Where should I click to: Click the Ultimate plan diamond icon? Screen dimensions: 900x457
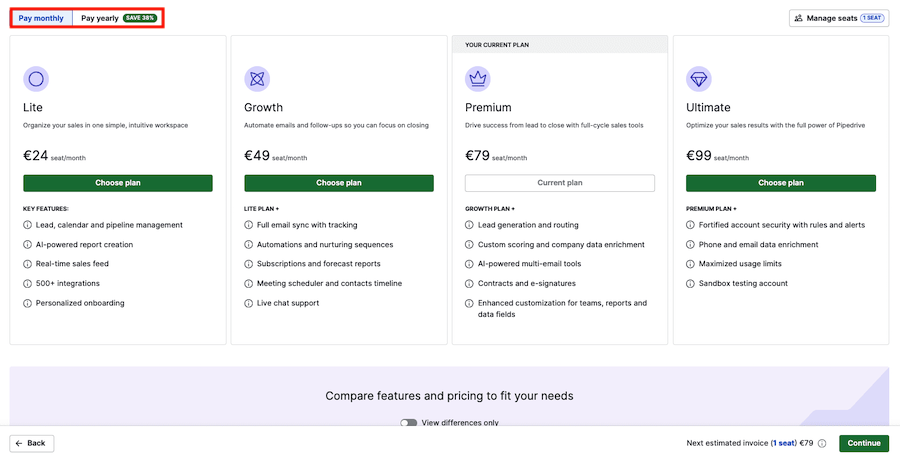click(699, 79)
